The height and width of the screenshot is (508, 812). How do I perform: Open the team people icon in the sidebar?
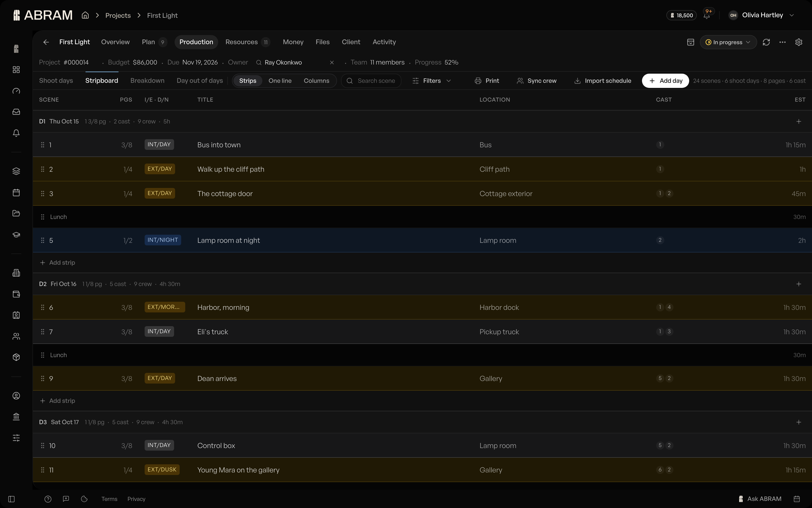16,336
